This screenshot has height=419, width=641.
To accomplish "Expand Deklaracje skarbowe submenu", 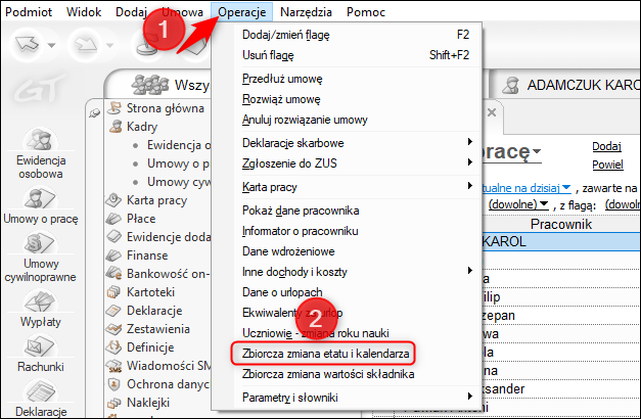I will pyautogui.click(x=356, y=143).
